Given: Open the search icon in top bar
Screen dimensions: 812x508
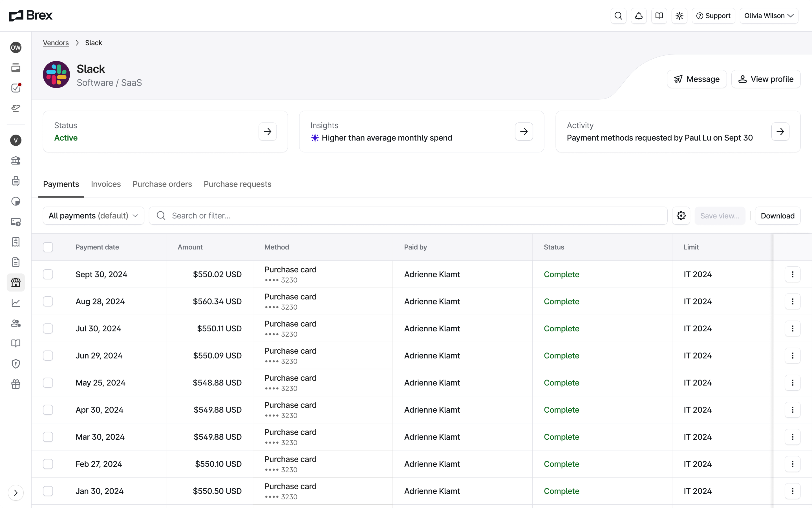Looking at the screenshot, I should [x=618, y=16].
